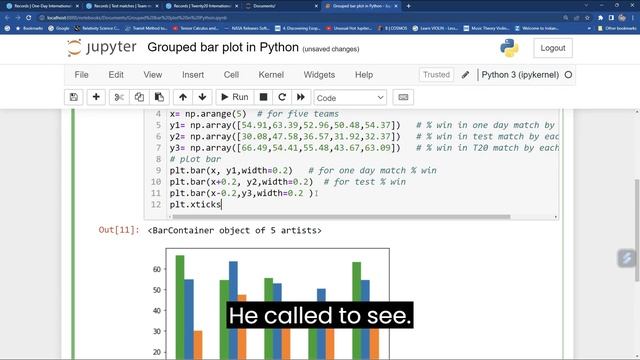Click the y3= np.array code line
The height and width of the screenshot is (360, 640).
point(363,148)
